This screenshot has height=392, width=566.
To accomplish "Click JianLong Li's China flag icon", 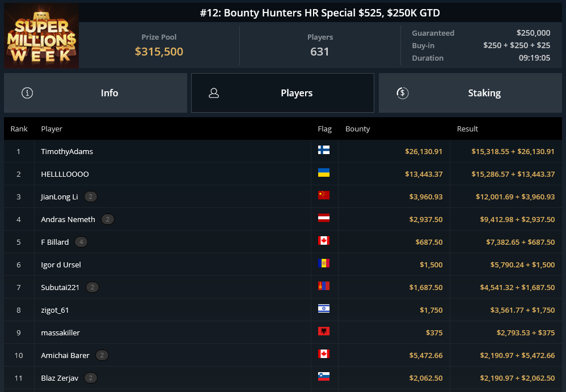I will pyautogui.click(x=324, y=195).
